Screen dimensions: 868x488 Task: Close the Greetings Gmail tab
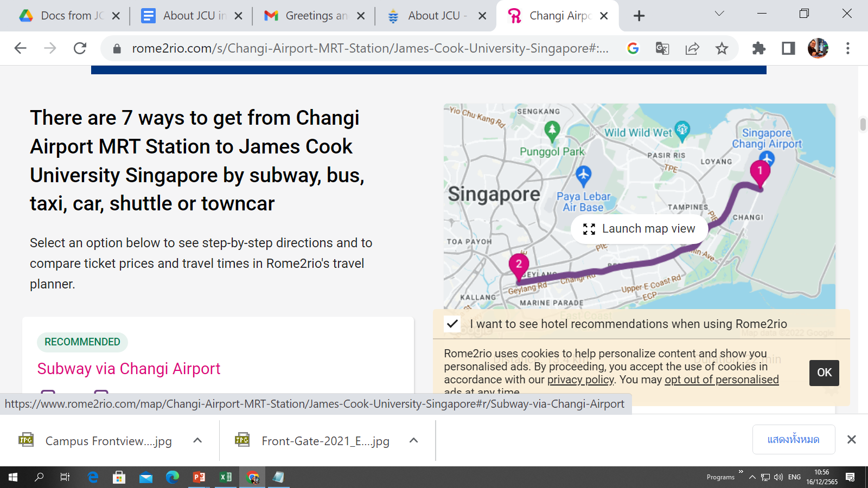click(x=361, y=16)
